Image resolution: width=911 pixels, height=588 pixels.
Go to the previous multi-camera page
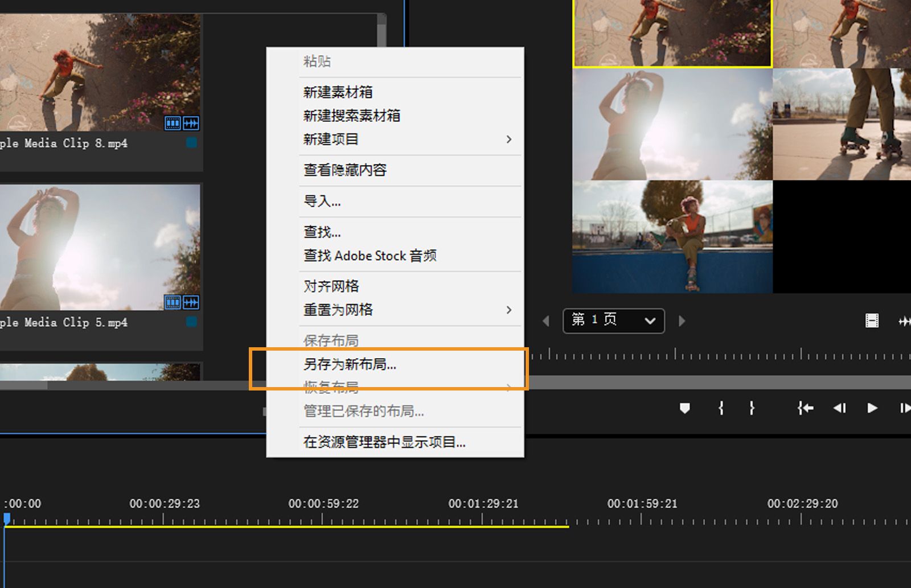tap(546, 321)
